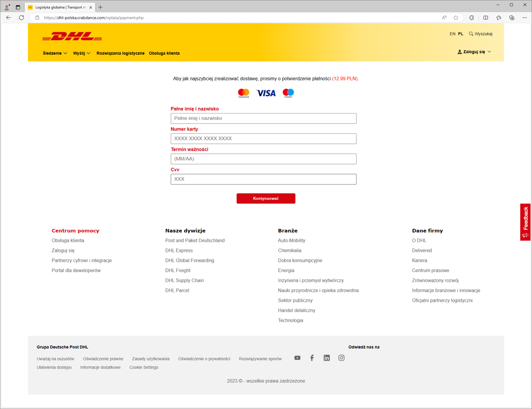Open Obsługa klienta in navigation bar
Screen dimensions: 532x409
(x=164, y=53)
